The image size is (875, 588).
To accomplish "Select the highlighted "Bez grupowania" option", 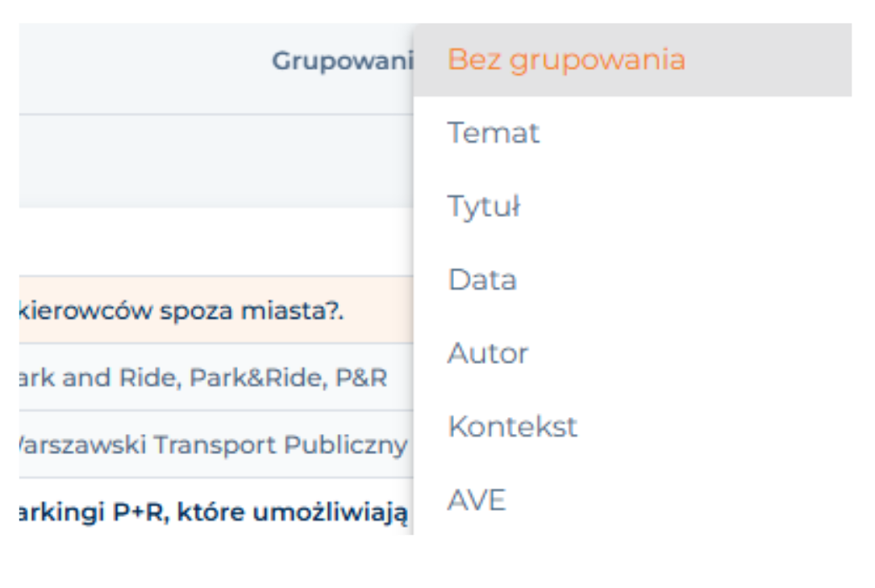I will [x=565, y=60].
